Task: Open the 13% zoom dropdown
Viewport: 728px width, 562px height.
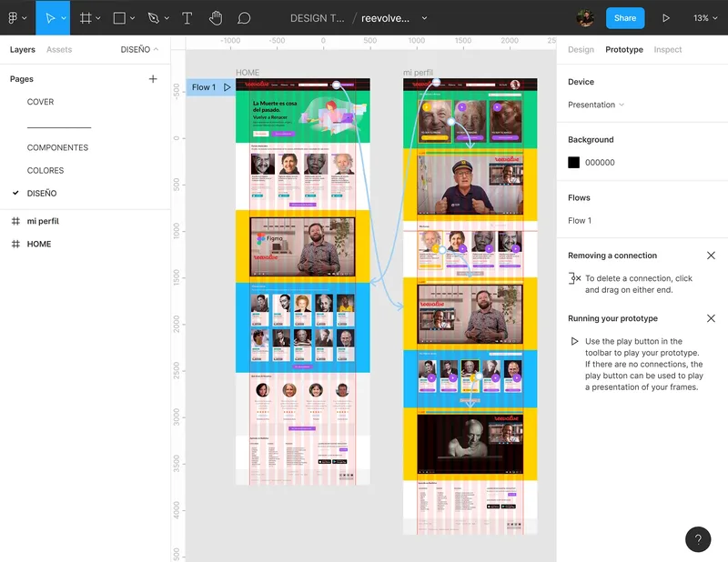Action: (x=704, y=18)
